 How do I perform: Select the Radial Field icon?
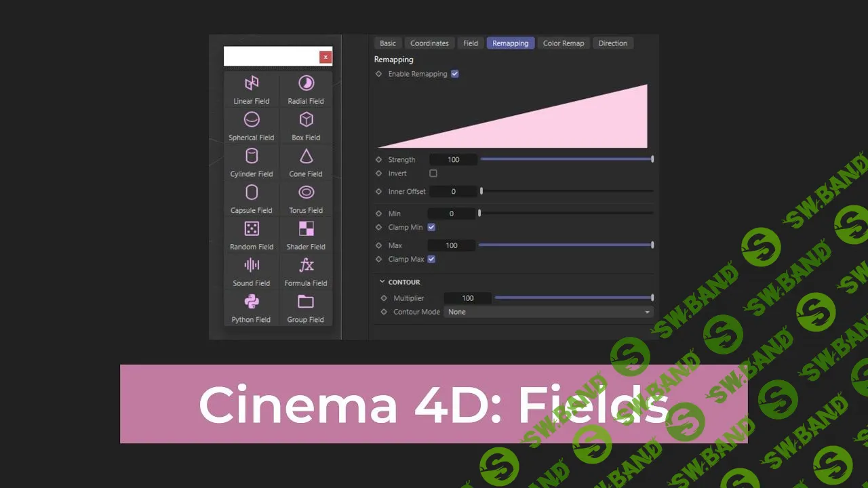[x=307, y=83]
